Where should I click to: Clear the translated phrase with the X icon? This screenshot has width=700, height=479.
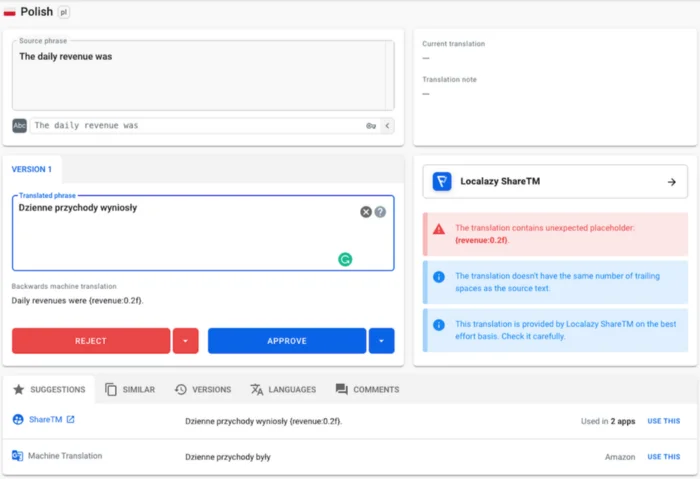pyautogui.click(x=366, y=212)
